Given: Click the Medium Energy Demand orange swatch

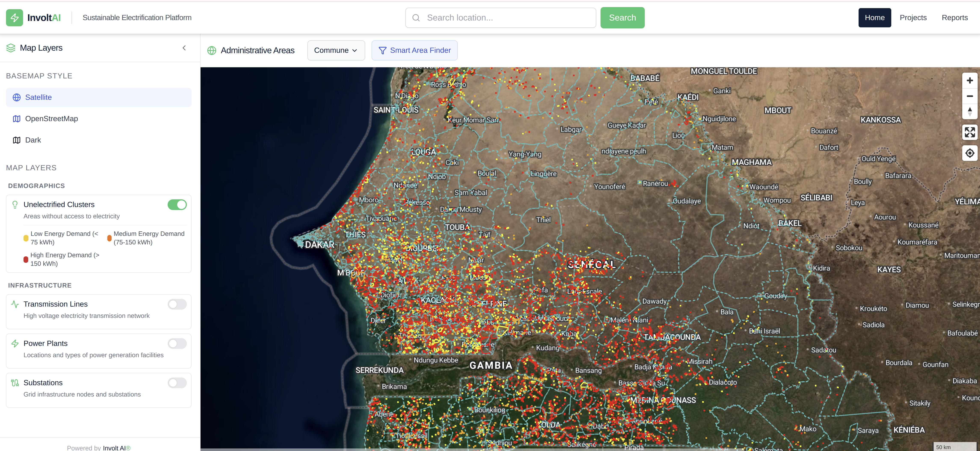Looking at the screenshot, I should (x=109, y=238).
